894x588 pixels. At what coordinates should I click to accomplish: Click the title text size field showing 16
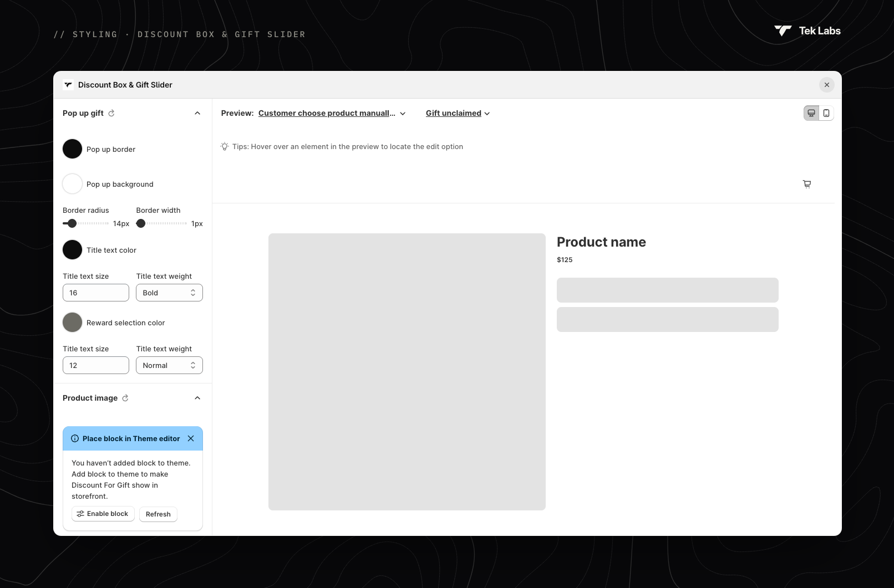[x=96, y=293]
